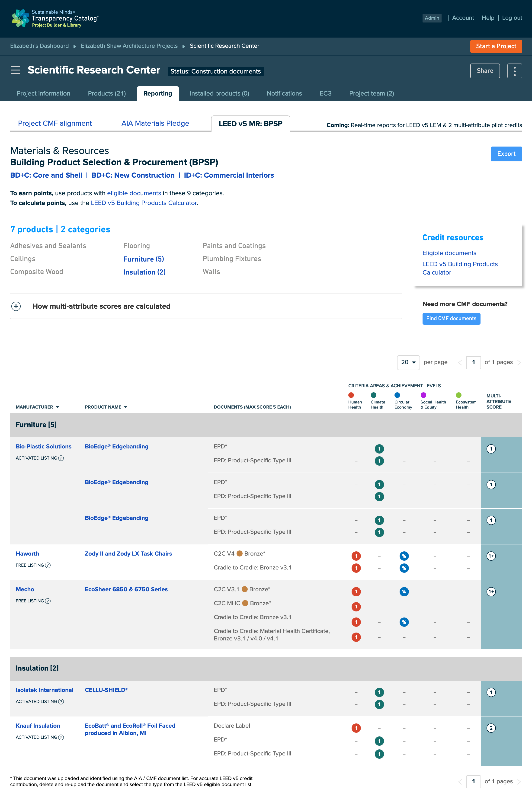Click Isolatek EPD* climate health badge
Image resolution: width=532 pixels, height=793 pixels.
coord(379,692)
